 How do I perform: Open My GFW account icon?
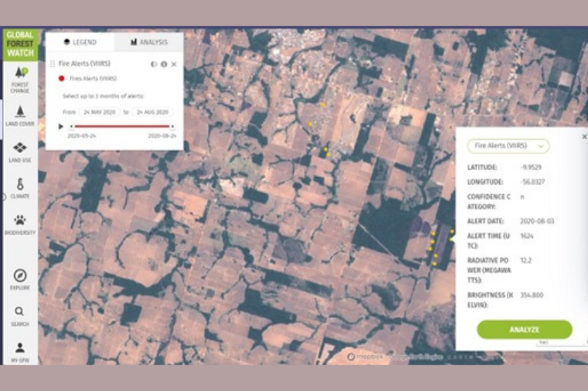[19, 350]
